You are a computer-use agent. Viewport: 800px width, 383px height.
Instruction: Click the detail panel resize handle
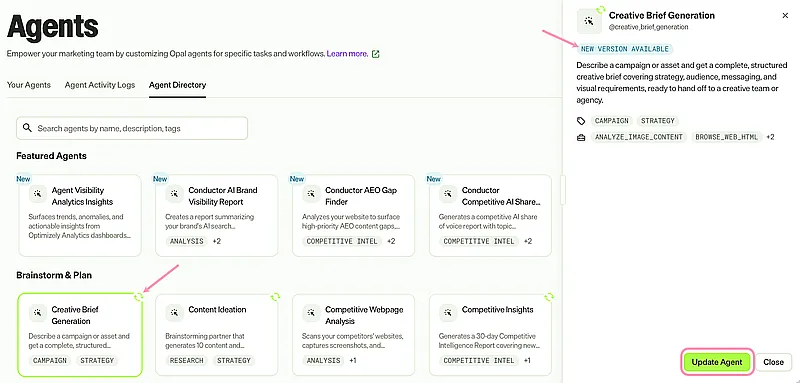click(563, 190)
